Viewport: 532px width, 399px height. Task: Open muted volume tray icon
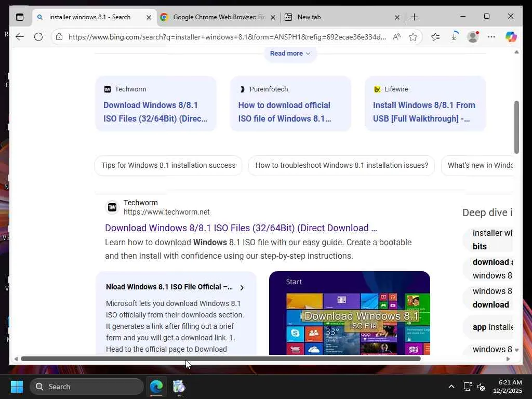pyautogui.click(x=481, y=387)
